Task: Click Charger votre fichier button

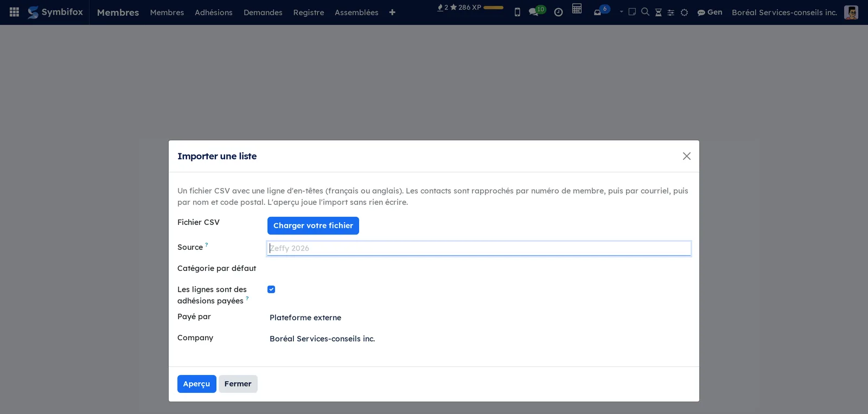Action: tap(313, 225)
